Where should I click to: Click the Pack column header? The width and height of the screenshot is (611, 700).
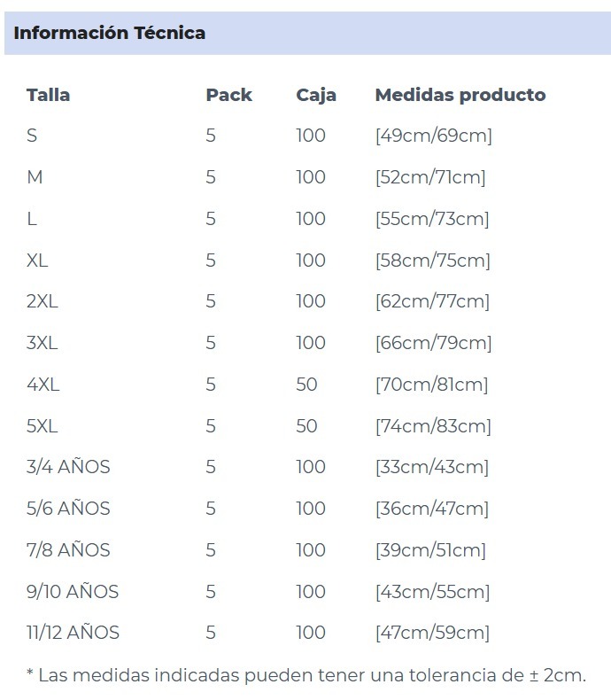click(x=228, y=95)
